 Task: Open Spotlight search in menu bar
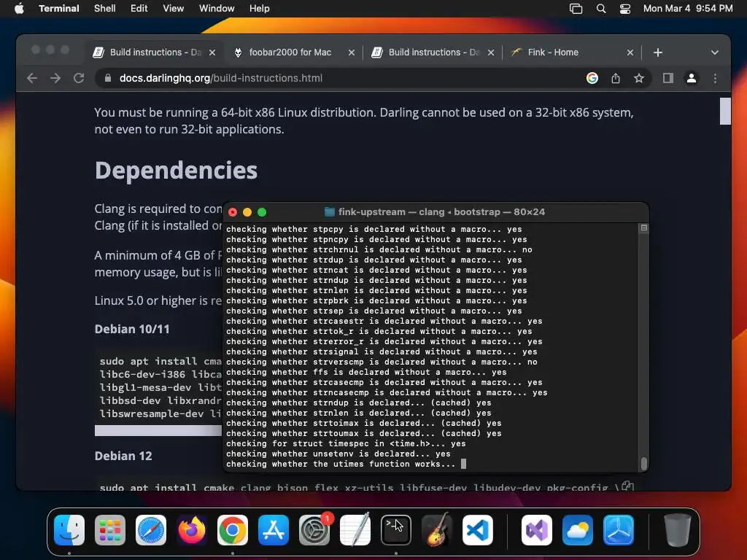(x=601, y=9)
